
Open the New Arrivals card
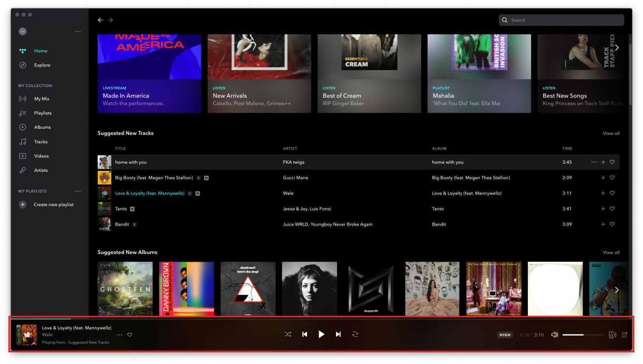coord(259,74)
